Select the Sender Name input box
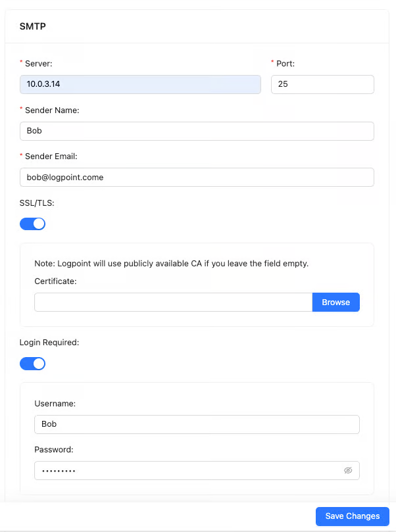Image resolution: width=396 pixels, height=532 pixels. [x=197, y=131]
